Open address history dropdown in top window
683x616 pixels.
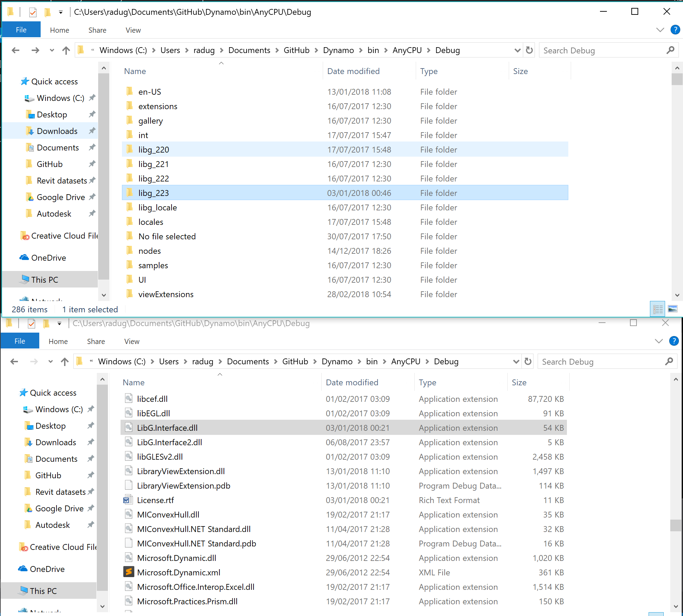517,51
